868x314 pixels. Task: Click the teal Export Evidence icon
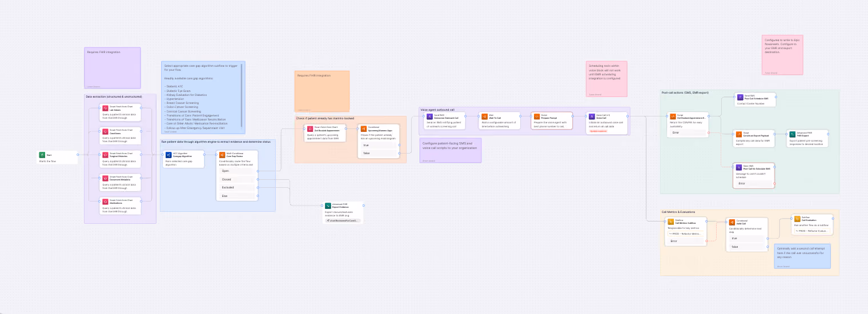point(328,206)
